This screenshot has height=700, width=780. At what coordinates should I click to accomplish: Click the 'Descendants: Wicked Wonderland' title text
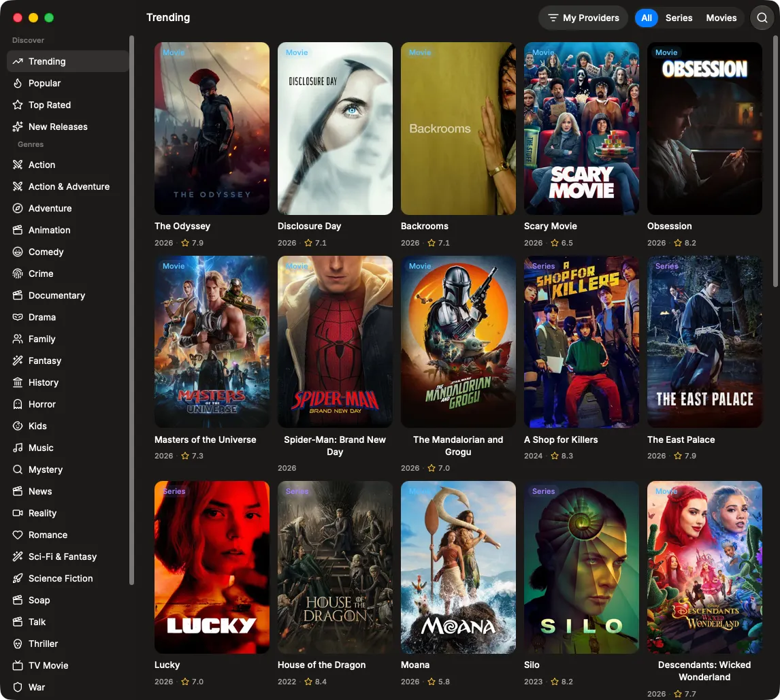(x=704, y=671)
